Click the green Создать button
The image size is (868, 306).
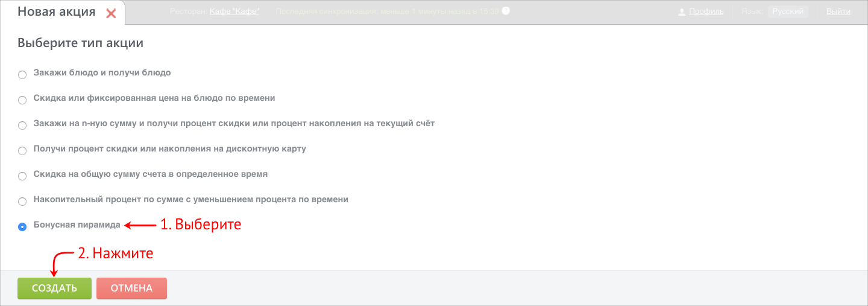(54, 288)
